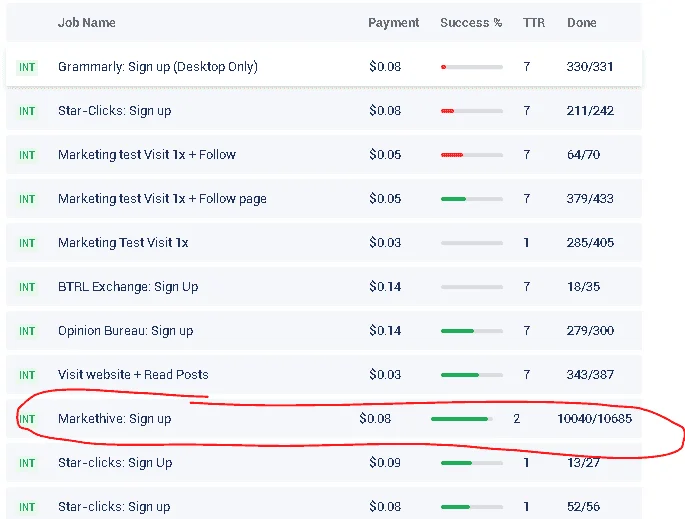Click the empty success bar on the BTRL Exchange row

pos(472,287)
